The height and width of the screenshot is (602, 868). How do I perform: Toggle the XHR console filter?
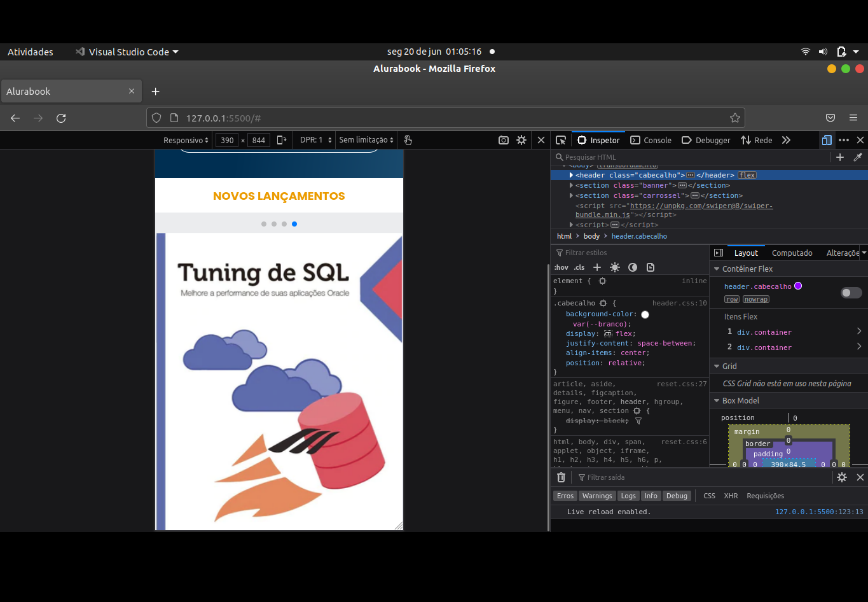point(731,496)
